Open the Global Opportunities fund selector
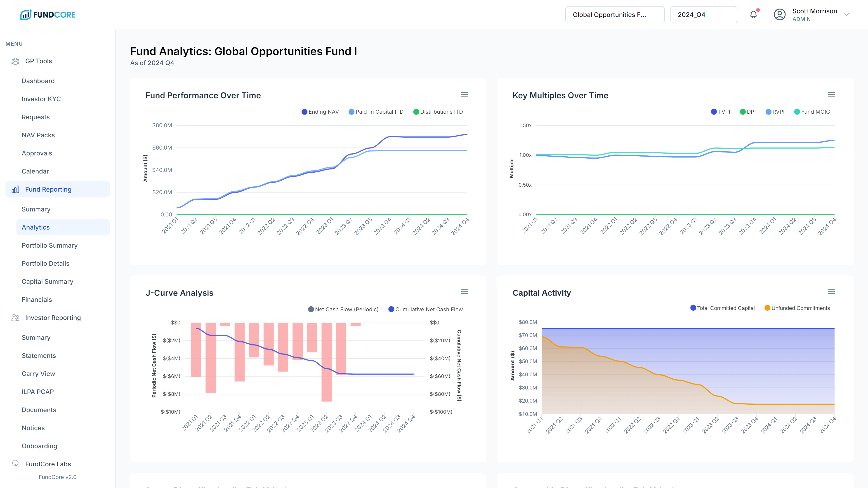Image resolution: width=868 pixels, height=488 pixels. point(615,14)
